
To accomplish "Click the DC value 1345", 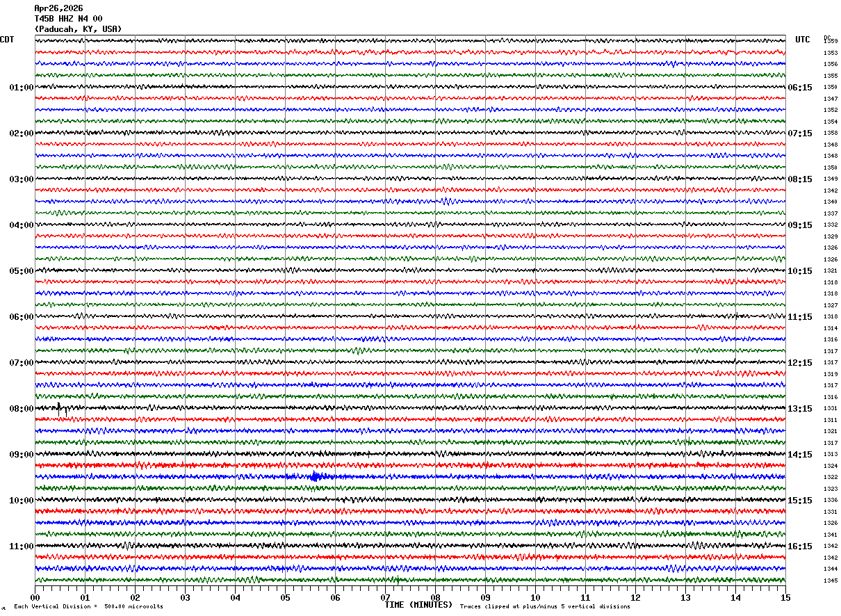I will point(830,581).
